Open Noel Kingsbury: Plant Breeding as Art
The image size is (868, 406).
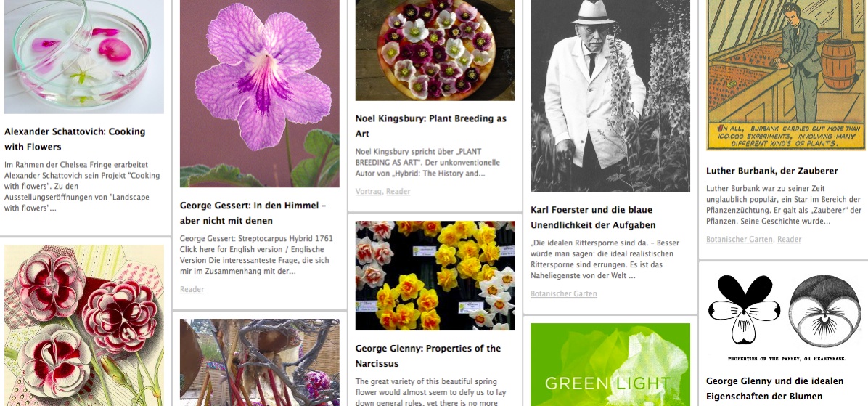coord(430,126)
